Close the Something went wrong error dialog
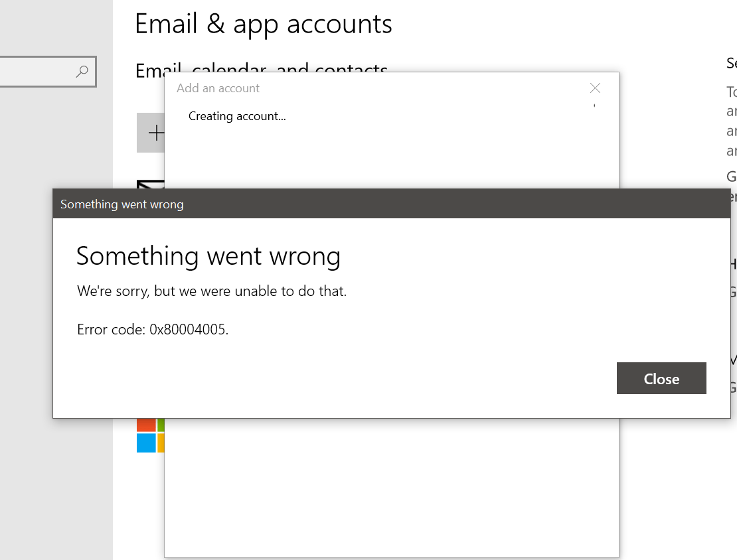 coord(661,378)
